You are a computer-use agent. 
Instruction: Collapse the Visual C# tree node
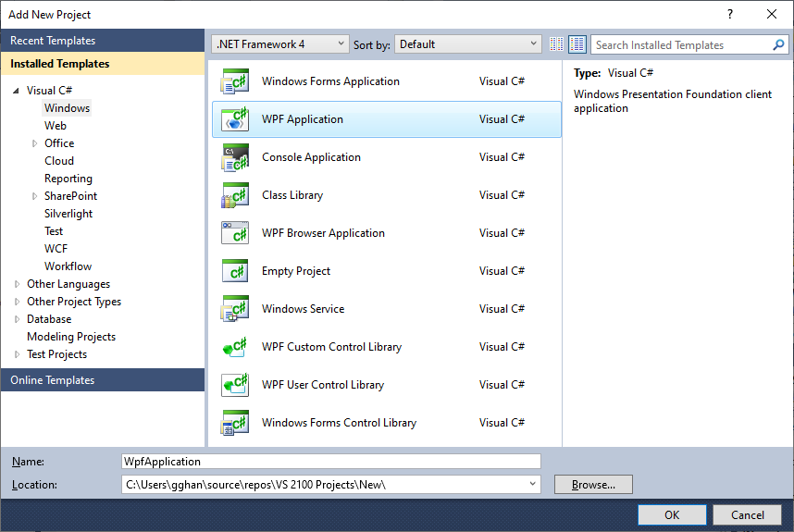(17, 91)
